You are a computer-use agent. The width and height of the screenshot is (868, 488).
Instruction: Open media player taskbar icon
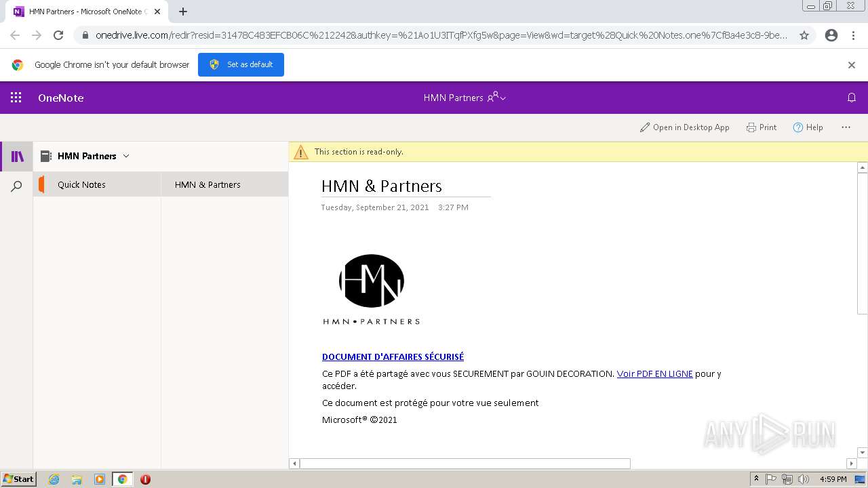pos(100,479)
